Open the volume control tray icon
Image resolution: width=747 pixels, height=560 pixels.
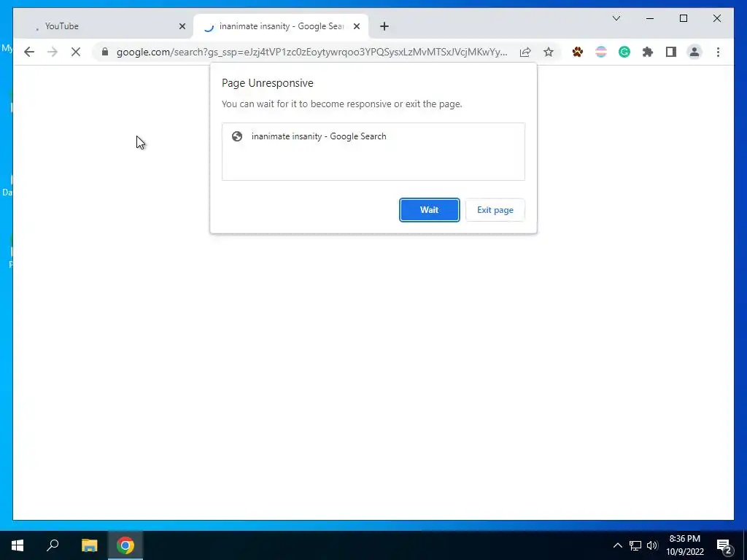click(652, 545)
